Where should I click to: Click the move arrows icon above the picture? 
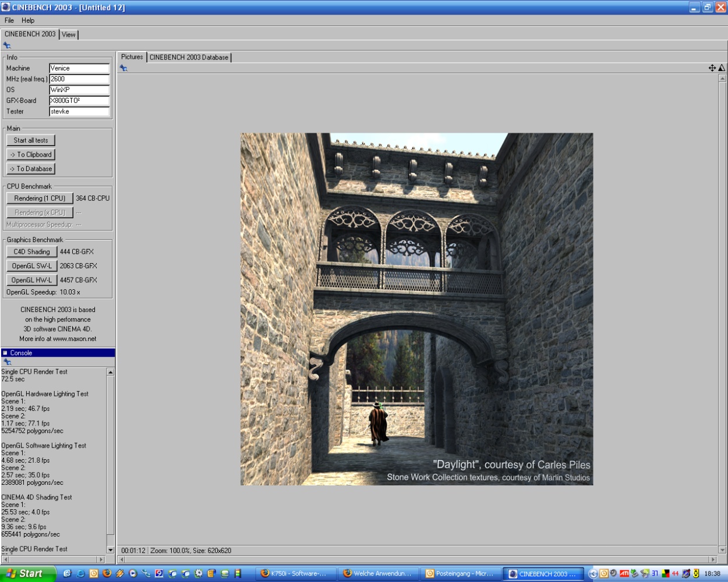pos(712,68)
